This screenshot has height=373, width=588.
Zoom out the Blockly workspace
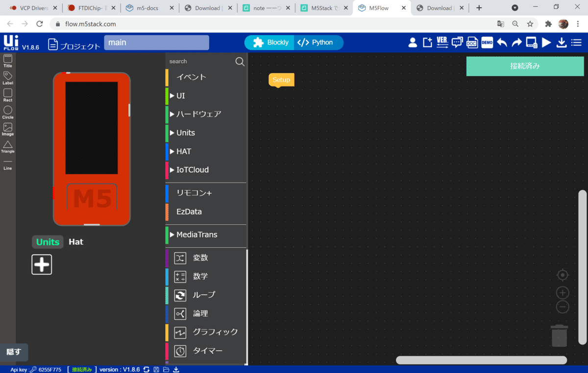coord(563,307)
